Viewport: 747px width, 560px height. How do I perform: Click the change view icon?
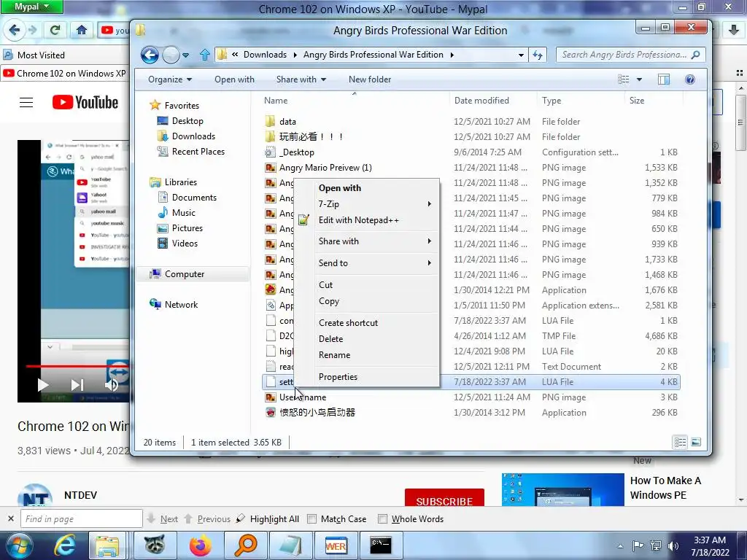tap(624, 79)
